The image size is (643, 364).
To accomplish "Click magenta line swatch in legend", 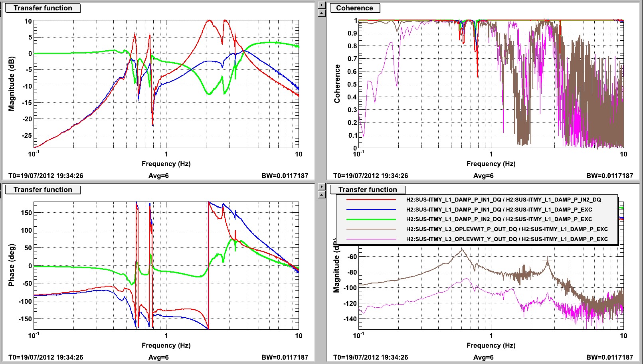I will coord(371,239).
